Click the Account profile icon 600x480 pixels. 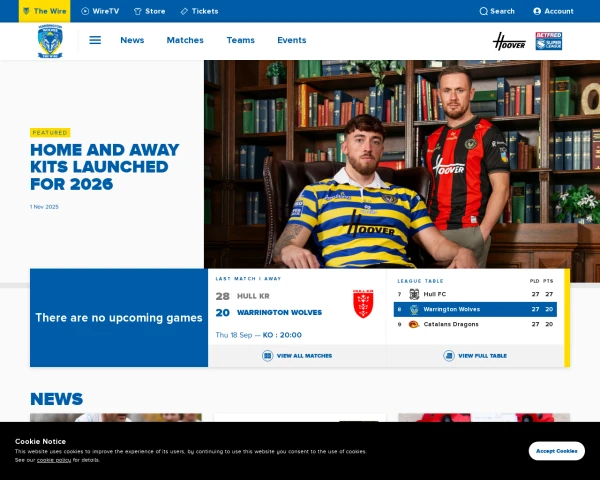537,11
